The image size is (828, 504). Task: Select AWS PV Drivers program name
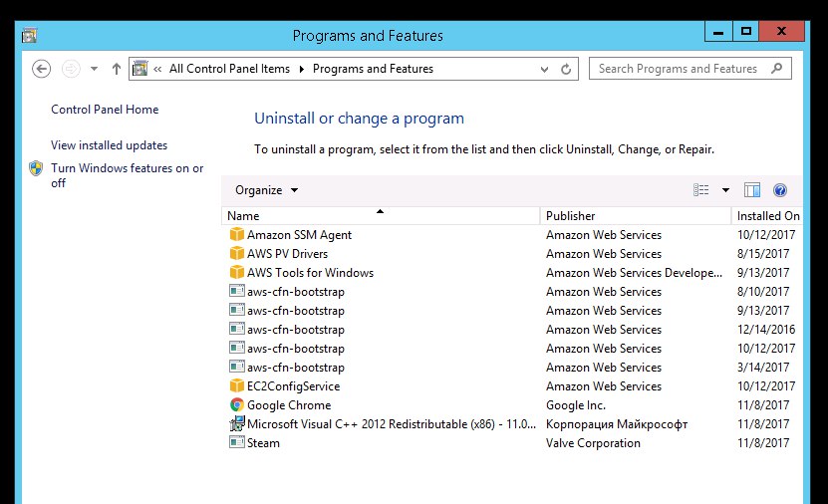tap(287, 254)
